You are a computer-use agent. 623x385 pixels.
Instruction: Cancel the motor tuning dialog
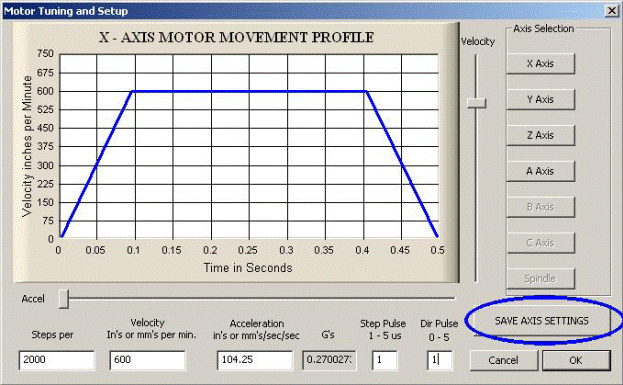[503, 360]
